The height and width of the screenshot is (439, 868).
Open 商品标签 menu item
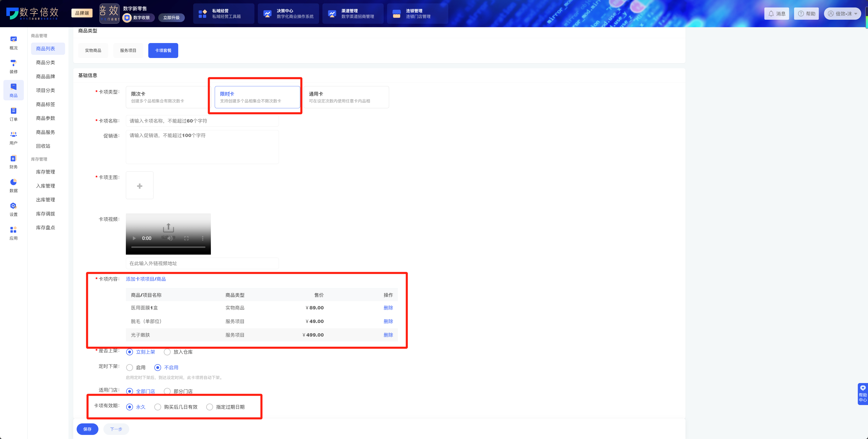[x=46, y=104]
